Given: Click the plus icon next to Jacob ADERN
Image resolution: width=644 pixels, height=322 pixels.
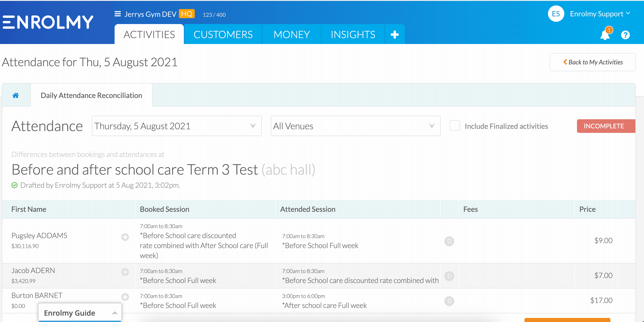Looking at the screenshot, I should (x=125, y=272).
